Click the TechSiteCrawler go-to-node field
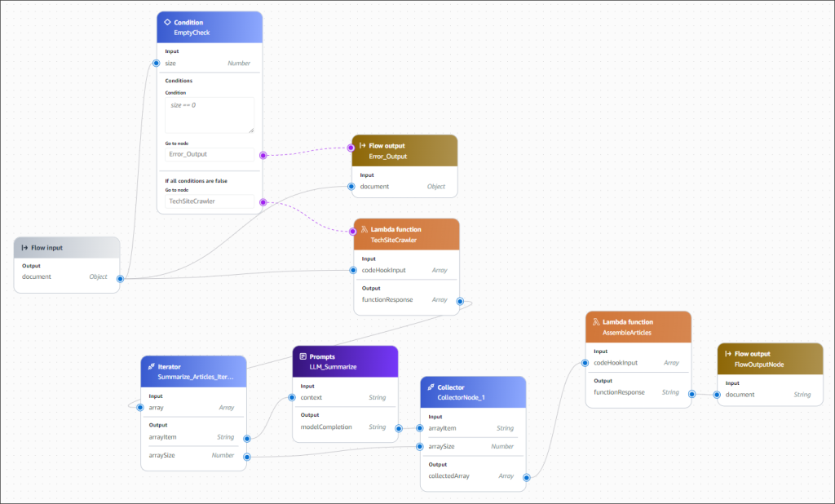The width and height of the screenshot is (835, 504). 210,201
